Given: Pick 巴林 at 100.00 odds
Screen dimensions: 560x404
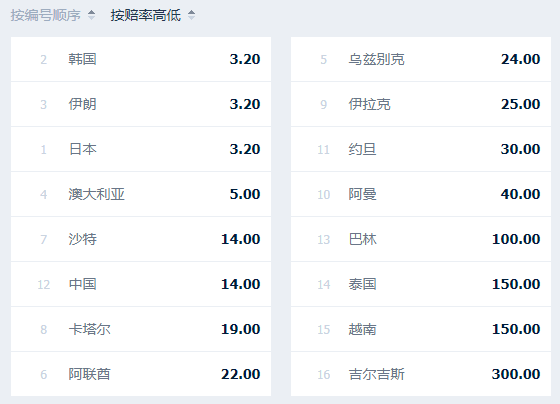Looking at the screenshot, I should pos(421,239).
